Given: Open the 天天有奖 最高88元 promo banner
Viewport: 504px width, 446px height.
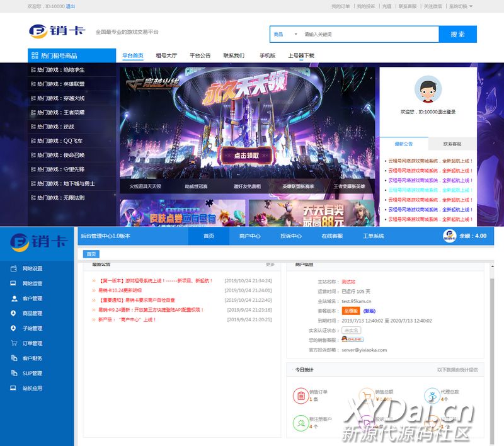Looking at the screenshot, I should click(x=311, y=213).
